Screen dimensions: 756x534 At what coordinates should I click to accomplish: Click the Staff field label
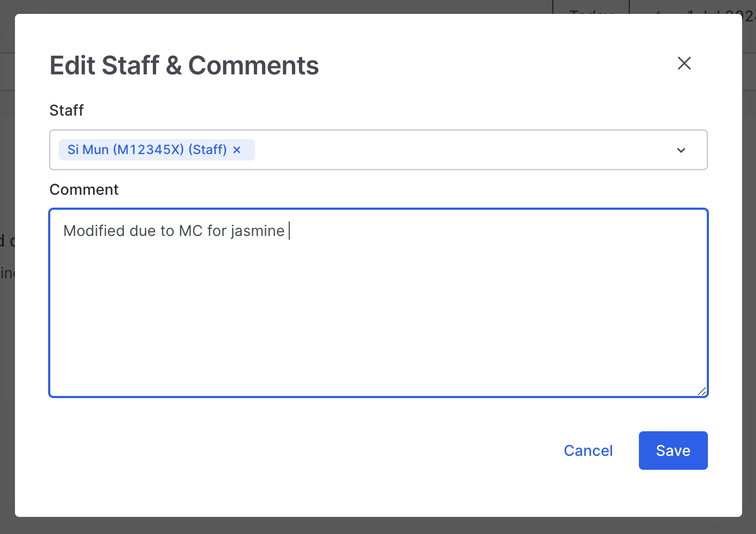tap(66, 110)
